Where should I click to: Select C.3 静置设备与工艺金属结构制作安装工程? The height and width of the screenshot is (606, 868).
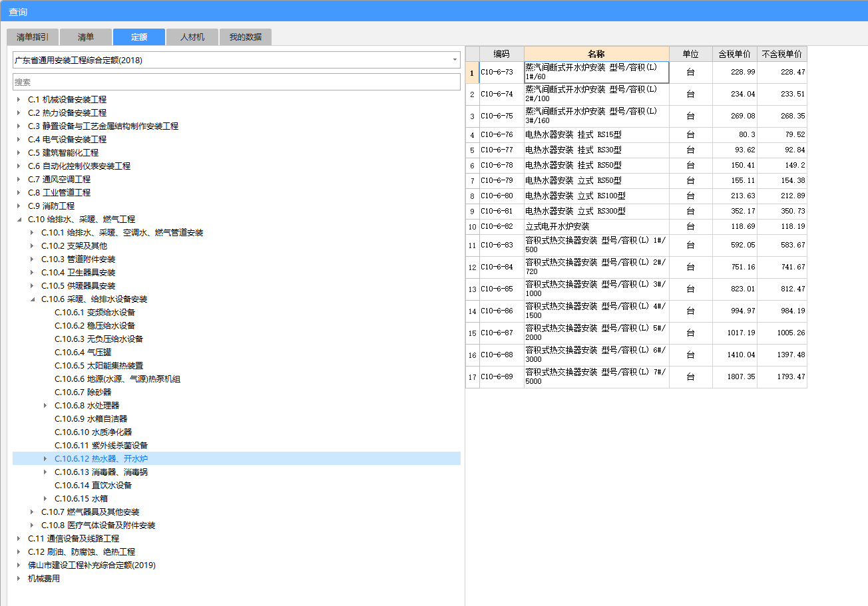[x=103, y=126]
